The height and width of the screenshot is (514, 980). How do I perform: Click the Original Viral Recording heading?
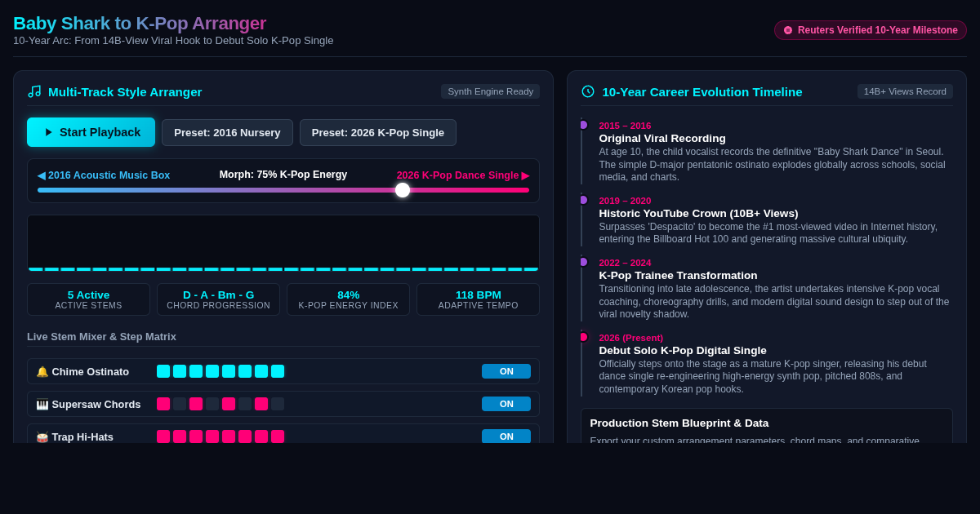click(662, 139)
